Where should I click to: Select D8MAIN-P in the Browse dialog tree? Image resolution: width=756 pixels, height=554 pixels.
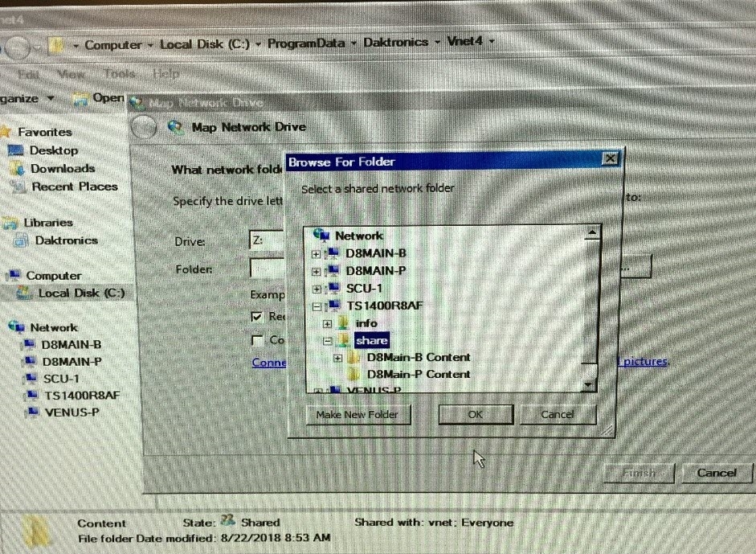pos(375,270)
